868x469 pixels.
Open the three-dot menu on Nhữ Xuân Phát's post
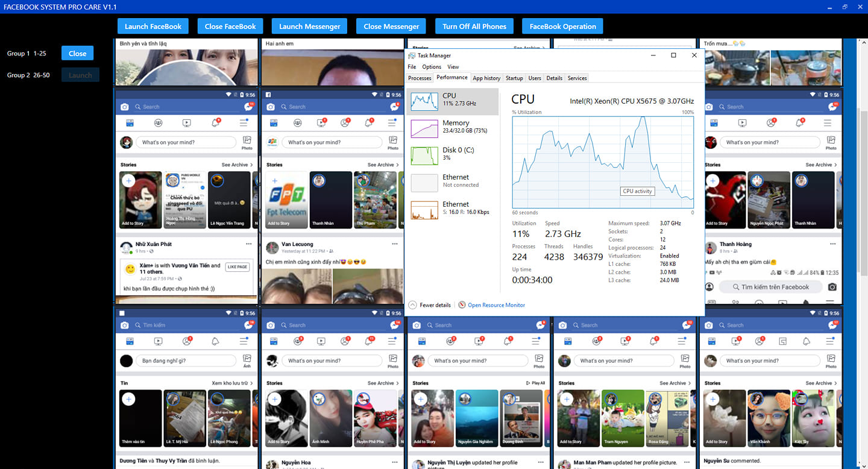pos(249,243)
